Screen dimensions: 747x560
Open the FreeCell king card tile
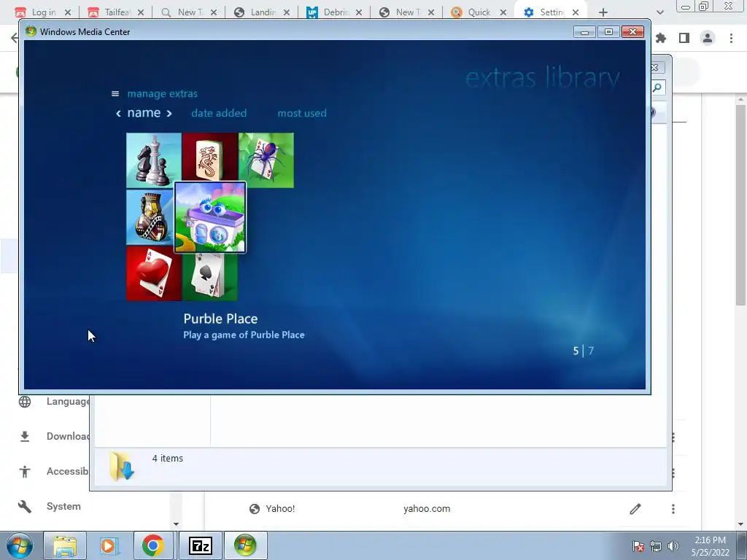150,217
